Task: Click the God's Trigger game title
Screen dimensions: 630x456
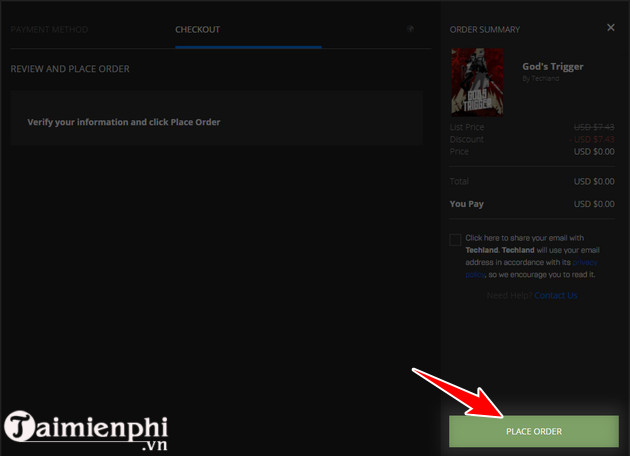Action: click(553, 67)
